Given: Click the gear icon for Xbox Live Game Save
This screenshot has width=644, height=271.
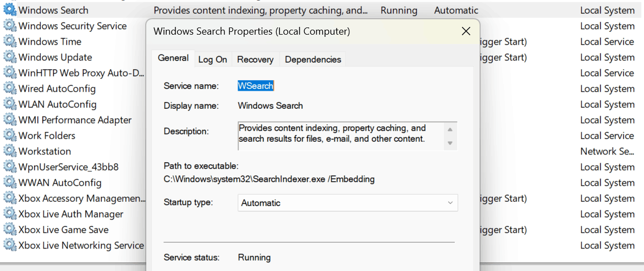Looking at the screenshot, I should click(x=9, y=230).
